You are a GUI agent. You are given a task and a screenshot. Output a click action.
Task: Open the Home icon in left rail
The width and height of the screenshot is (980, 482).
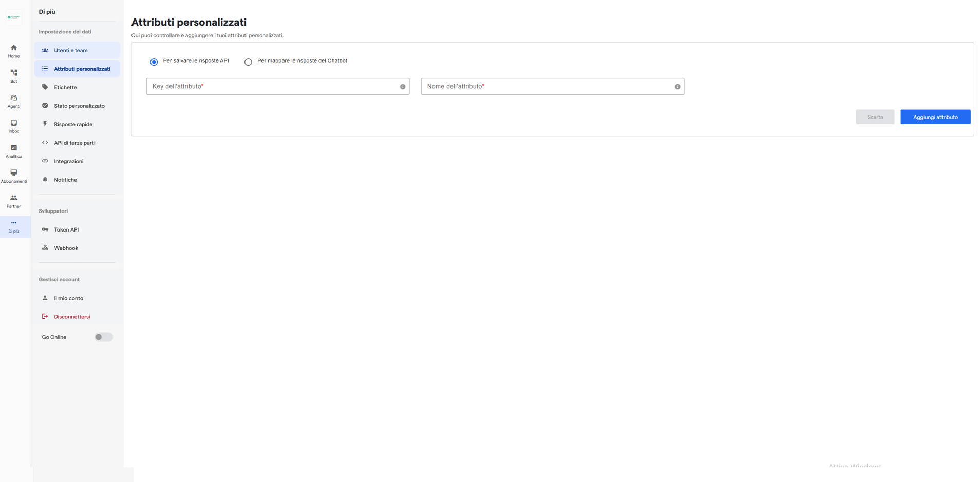click(x=14, y=48)
